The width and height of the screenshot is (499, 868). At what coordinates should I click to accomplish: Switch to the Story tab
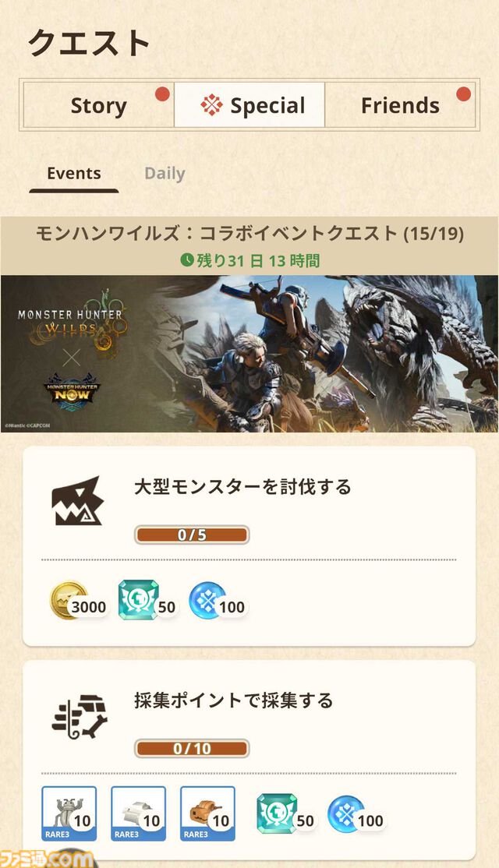pyautogui.click(x=98, y=105)
